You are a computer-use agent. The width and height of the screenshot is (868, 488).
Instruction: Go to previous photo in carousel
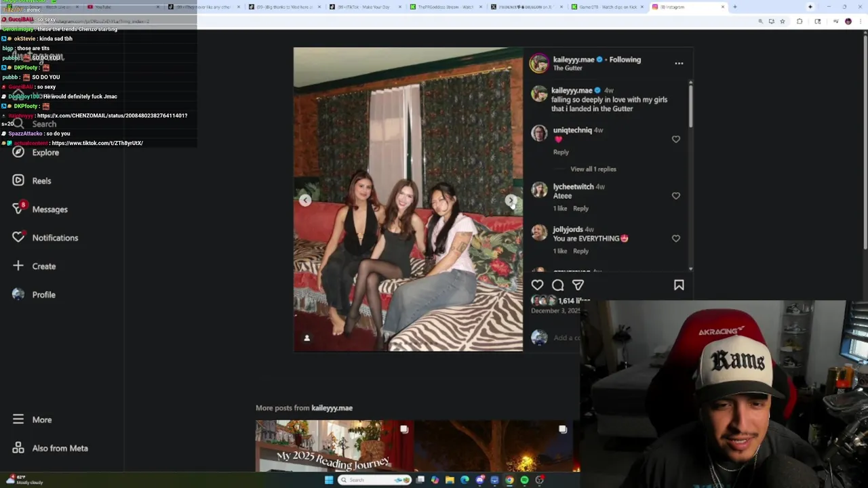point(305,200)
